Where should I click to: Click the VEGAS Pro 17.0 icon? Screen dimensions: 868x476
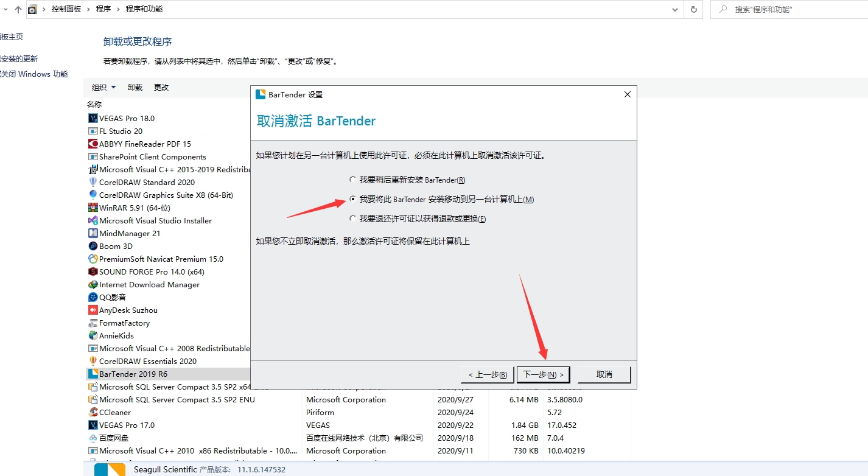[93, 425]
